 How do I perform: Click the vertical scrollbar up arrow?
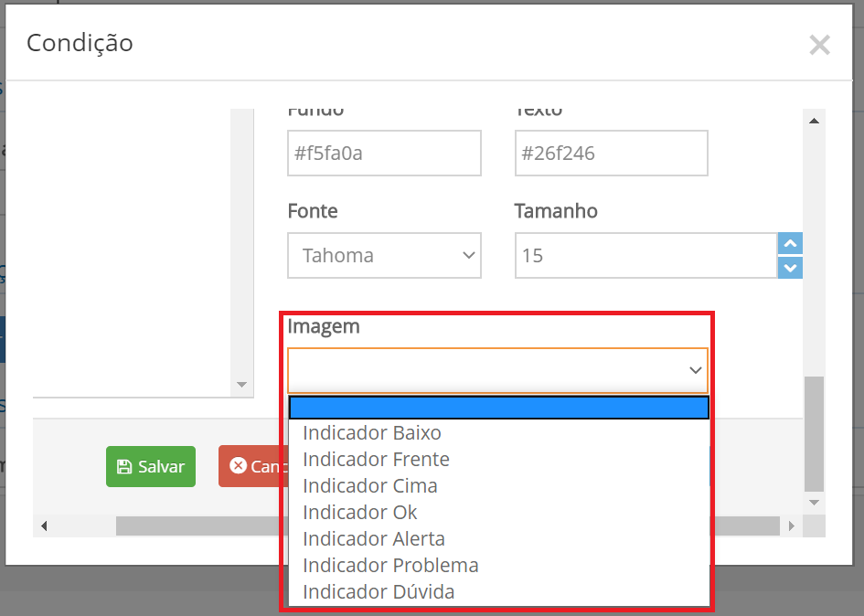click(814, 121)
